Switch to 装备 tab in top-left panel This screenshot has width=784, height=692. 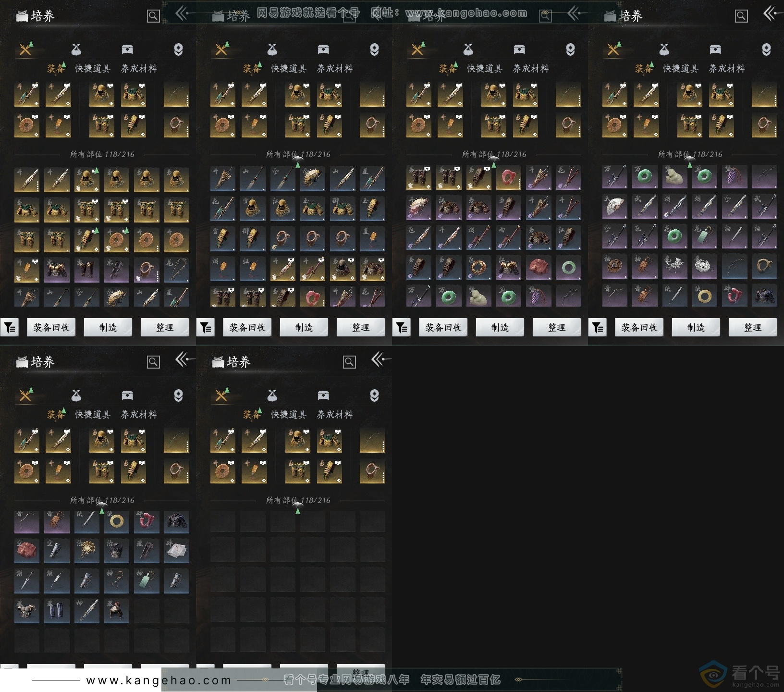pyautogui.click(x=56, y=69)
